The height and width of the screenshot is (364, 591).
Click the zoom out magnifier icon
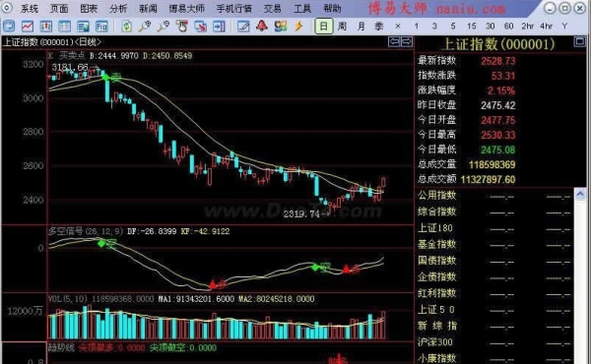[164, 26]
